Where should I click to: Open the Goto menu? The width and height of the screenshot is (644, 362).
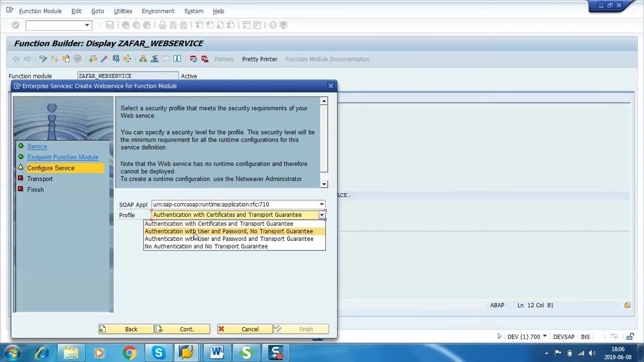click(98, 11)
